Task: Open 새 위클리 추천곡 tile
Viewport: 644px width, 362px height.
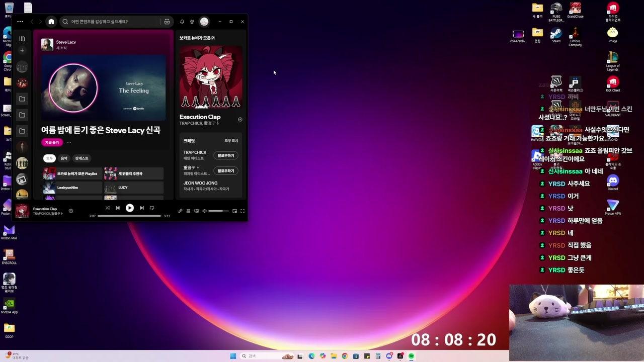Action: click(134, 173)
